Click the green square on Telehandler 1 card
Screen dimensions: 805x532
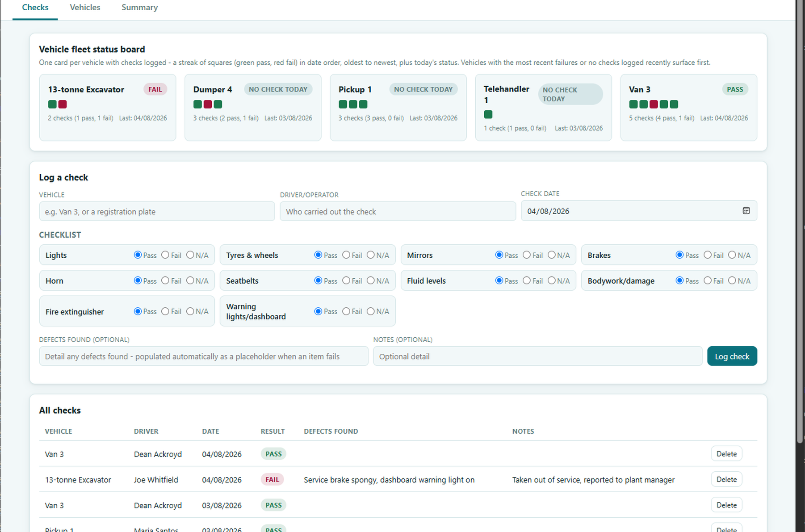click(x=488, y=114)
